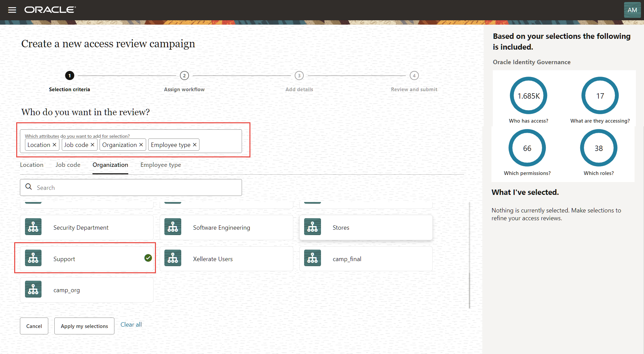This screenshot has height=354, width=644.
Task: Select the camp_org organization card
Action: pyautogui.click(x=87, y=290)
